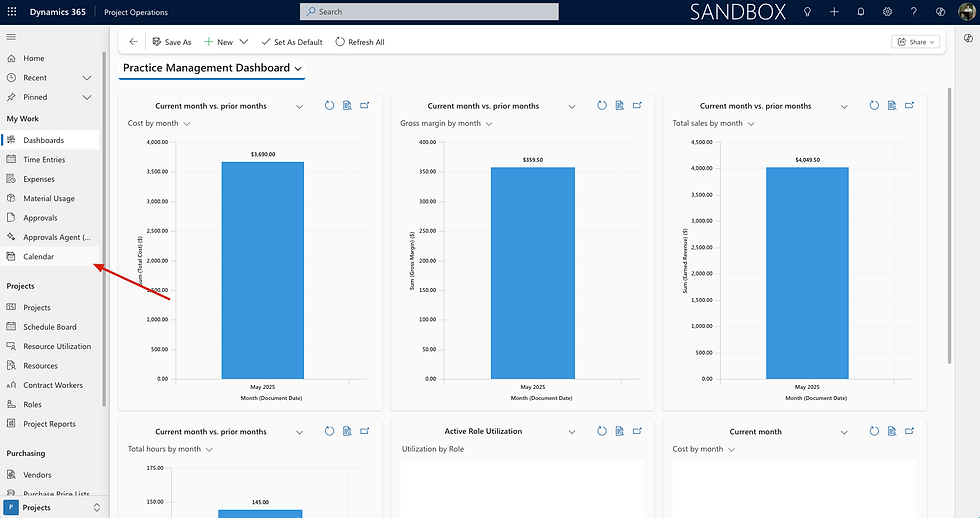Image resolution: width=980 pixels, height=518 pixels.
Task: Switch area using Projects area switcher
Action: pos(52,507)
